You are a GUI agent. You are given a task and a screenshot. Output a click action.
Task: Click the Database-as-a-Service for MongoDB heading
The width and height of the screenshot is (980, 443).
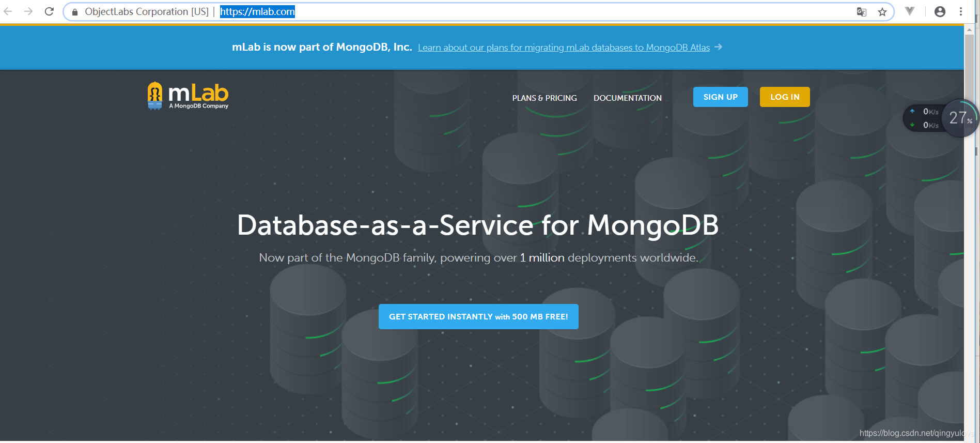click(478, 225)
